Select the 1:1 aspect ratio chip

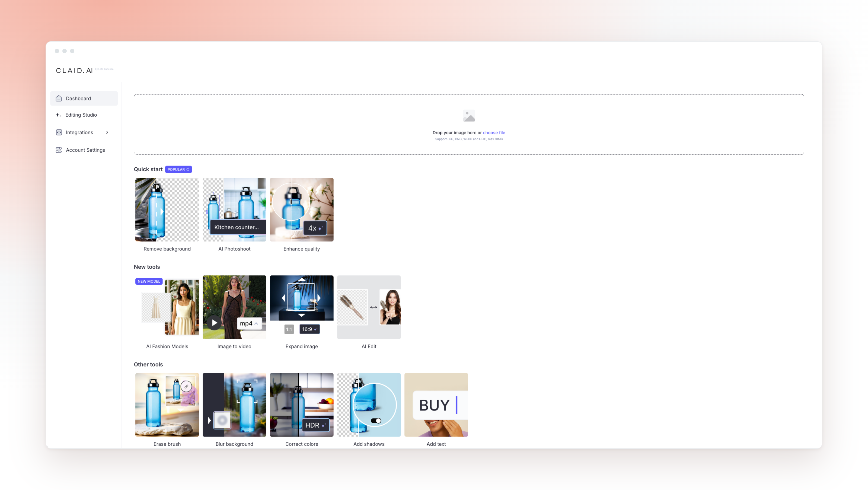(x=289, y=329)
